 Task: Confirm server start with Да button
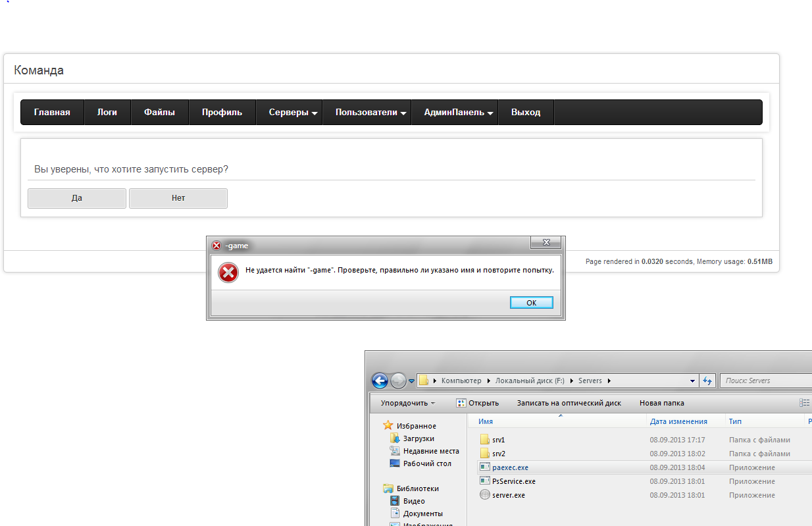point(77,198)
